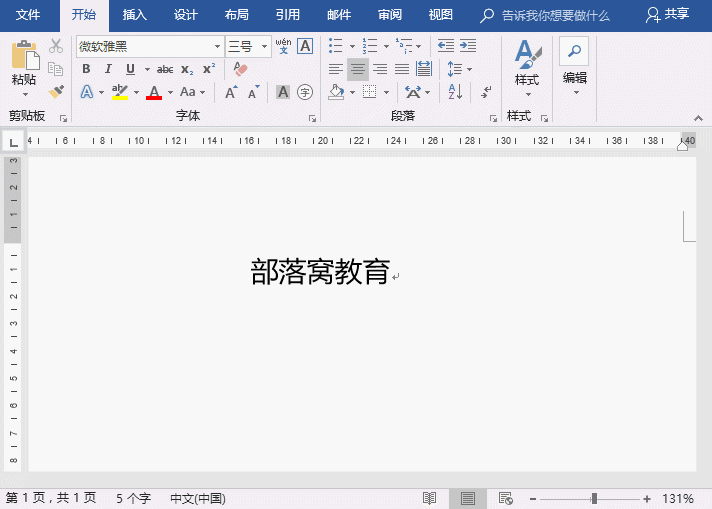Viewport: 712px width, 509px height.
Task: Expand the line spacing dropdown
Action: tap(470, 69)
